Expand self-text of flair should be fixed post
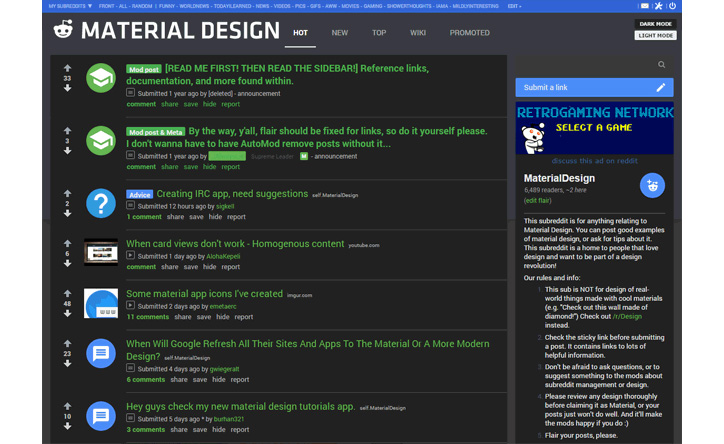724x444 pixels. (131, 156)
